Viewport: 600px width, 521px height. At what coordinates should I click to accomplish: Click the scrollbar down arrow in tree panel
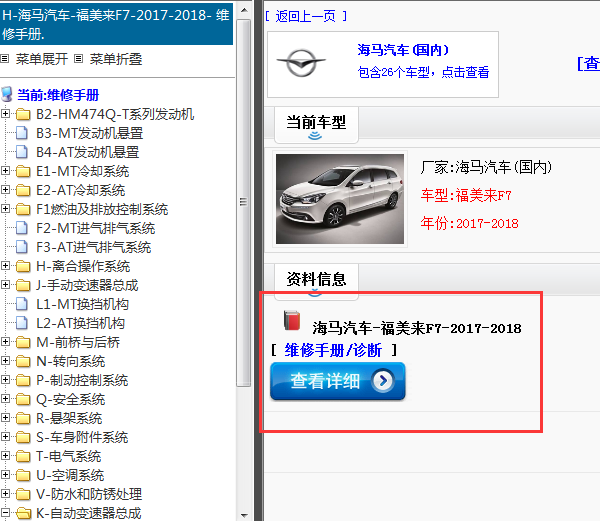click(244, 515)
